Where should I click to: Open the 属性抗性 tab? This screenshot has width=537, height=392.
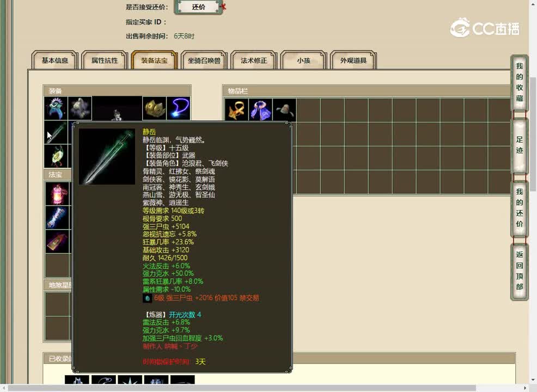pyautogui.click(x=105, y=61)
